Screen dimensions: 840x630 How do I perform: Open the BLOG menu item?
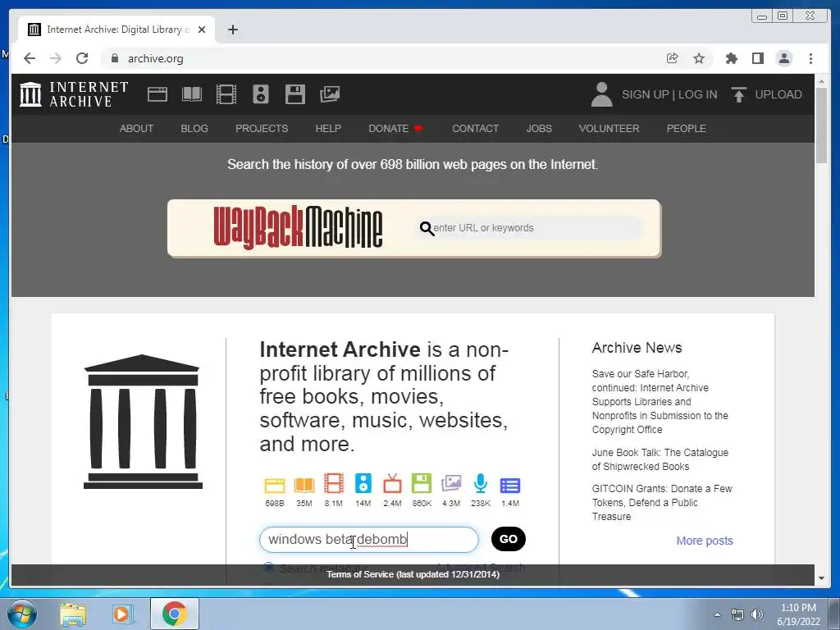click(x=194, y=129)
